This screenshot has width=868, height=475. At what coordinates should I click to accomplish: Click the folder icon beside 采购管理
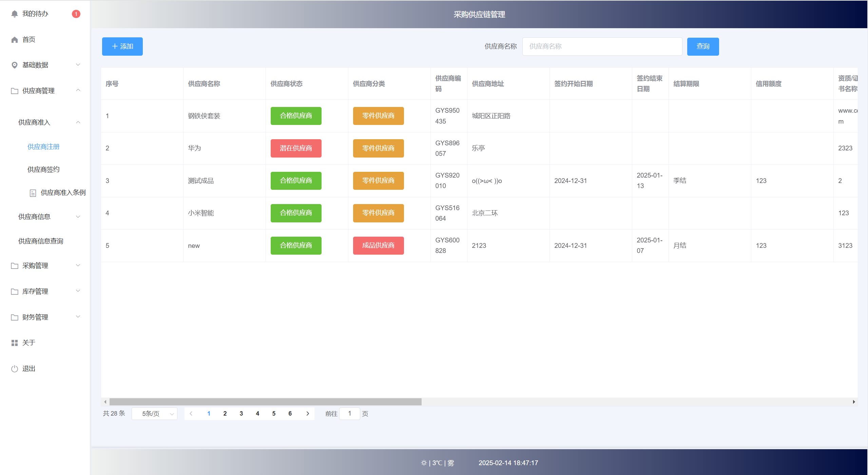pyautogui.click(x=14, y=266)
